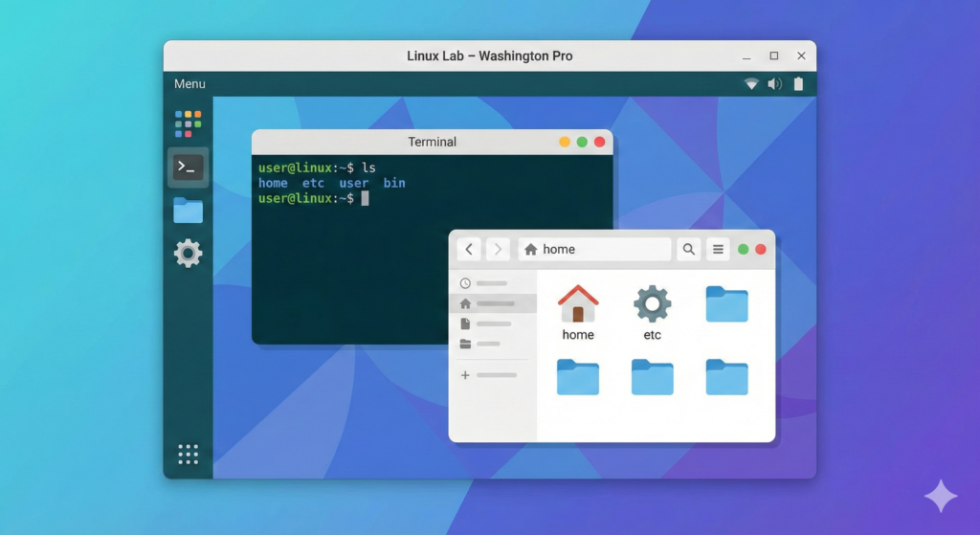Check the battery indicator icon
The width and height of the screenshot is (980, 535).
click(798, 84)
